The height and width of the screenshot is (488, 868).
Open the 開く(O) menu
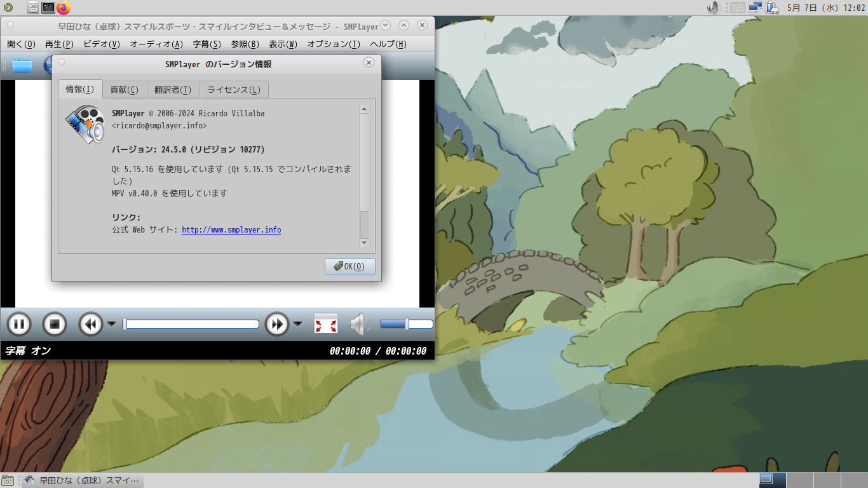[22, 44]
